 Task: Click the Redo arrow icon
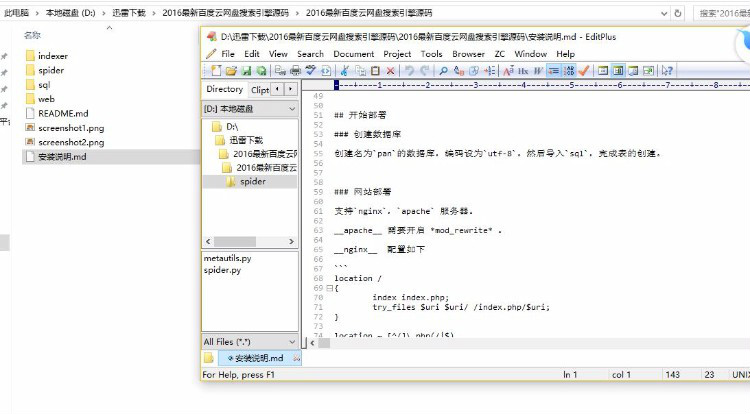[x=425, y=71]
